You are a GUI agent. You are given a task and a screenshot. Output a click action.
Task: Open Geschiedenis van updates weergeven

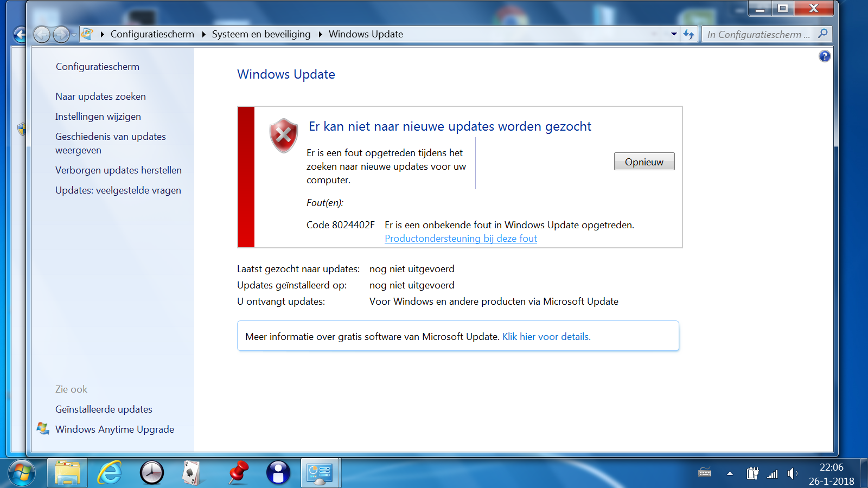pos(111,143)
